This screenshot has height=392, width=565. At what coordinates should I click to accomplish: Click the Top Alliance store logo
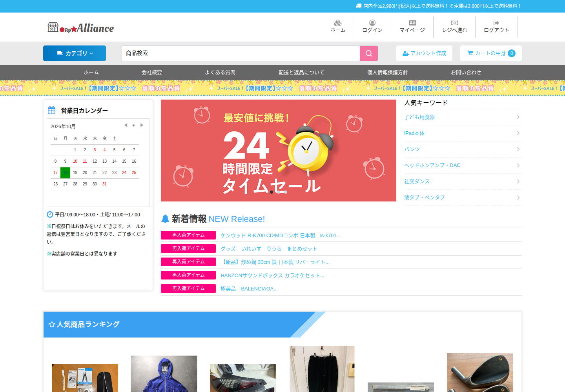tap(80, 27)
